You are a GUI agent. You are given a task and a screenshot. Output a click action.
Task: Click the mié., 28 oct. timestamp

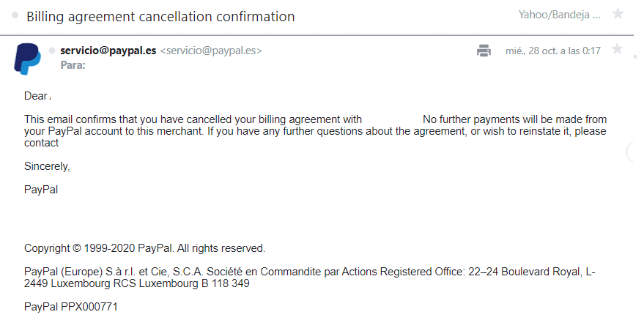pos(553,51)
